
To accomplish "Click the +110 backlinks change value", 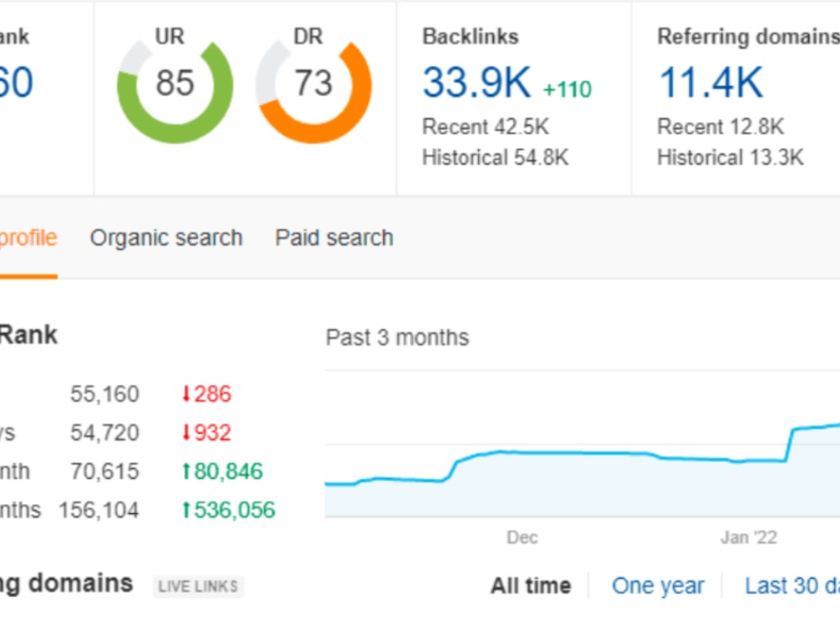I will (x=567, y=90).
